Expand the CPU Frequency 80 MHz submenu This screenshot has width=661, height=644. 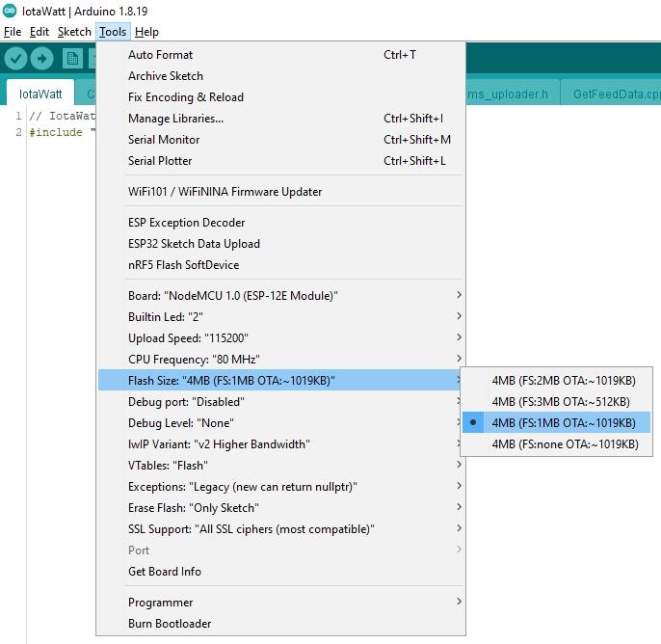pos(281,359)
